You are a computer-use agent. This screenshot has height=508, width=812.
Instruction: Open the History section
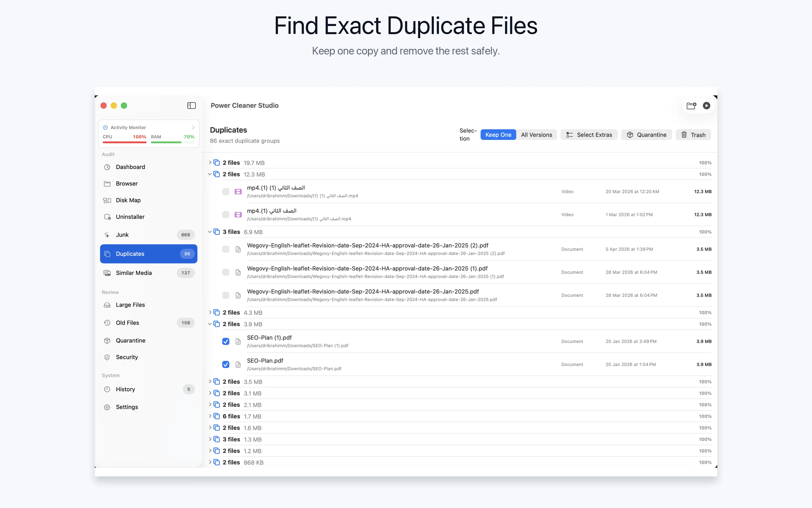tap(149, 389)
